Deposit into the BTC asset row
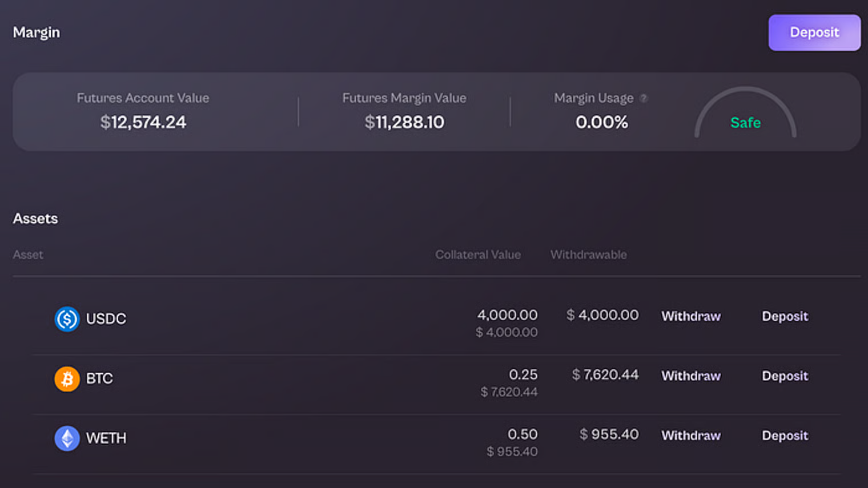 785,376
